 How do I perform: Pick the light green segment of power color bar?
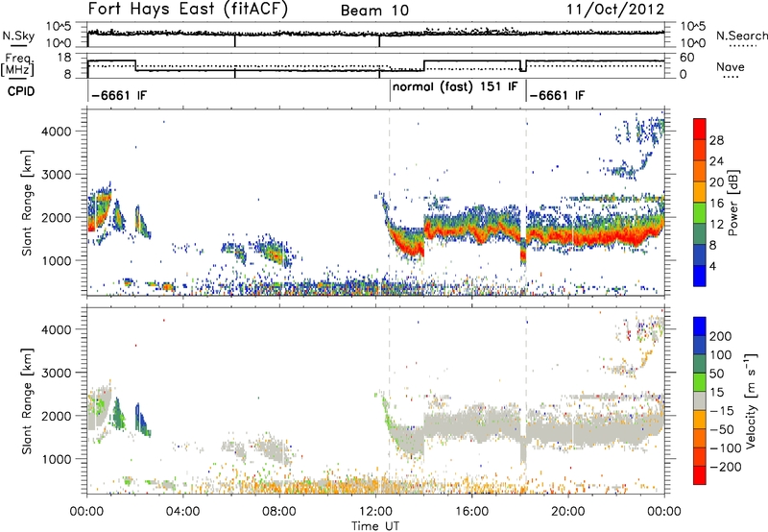(700, 213)
